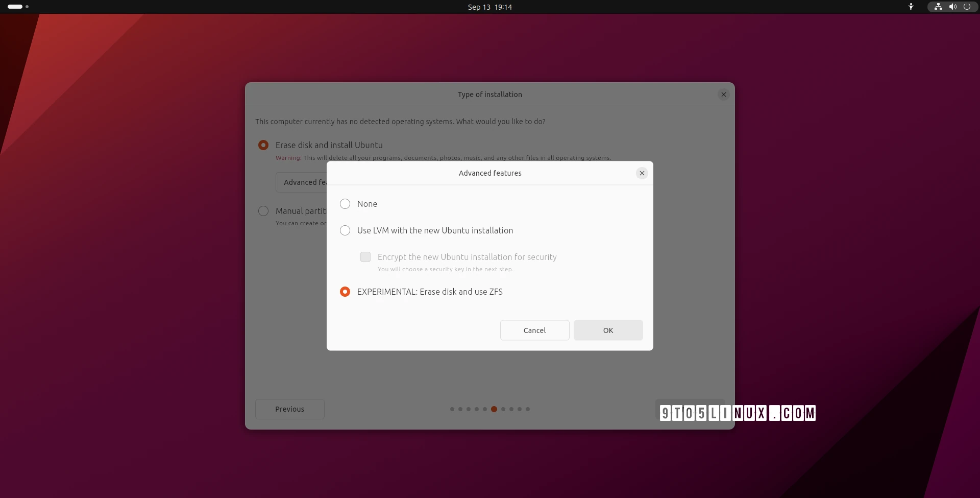Click the volume icon in the top bar
This screenshot has height=498, width=980.
(952, 7)
